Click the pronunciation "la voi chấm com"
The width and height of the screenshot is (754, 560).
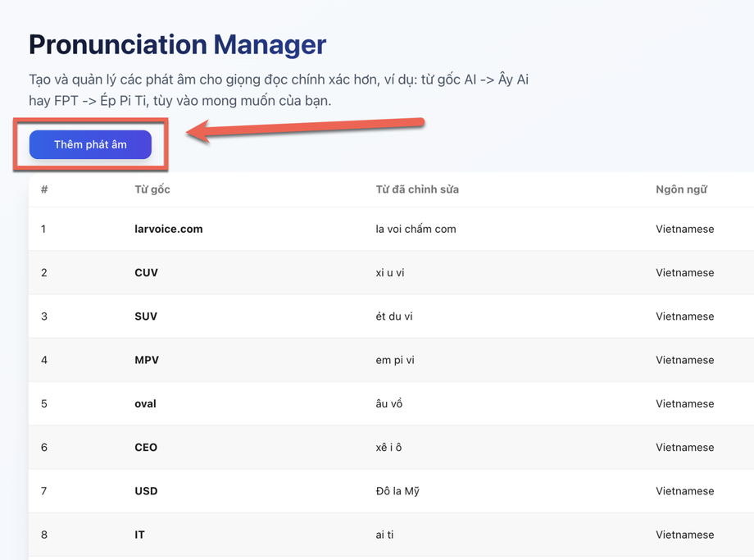[416, 229]
